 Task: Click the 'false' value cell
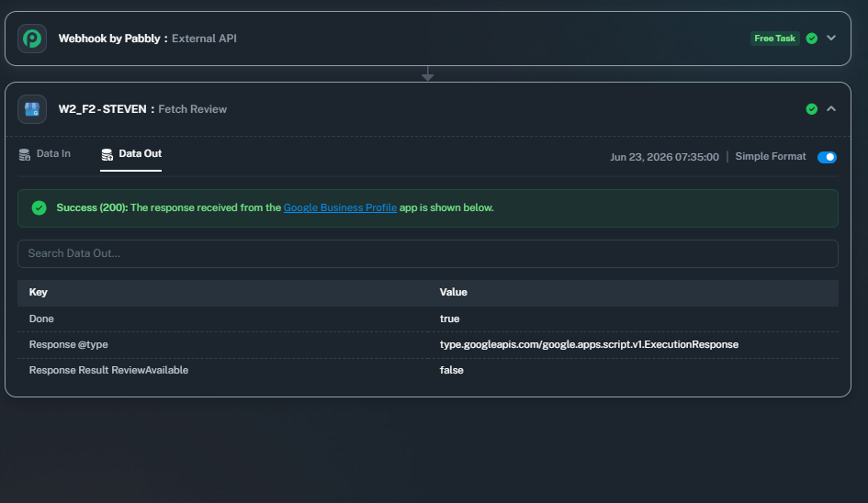[x=452, y=370]
